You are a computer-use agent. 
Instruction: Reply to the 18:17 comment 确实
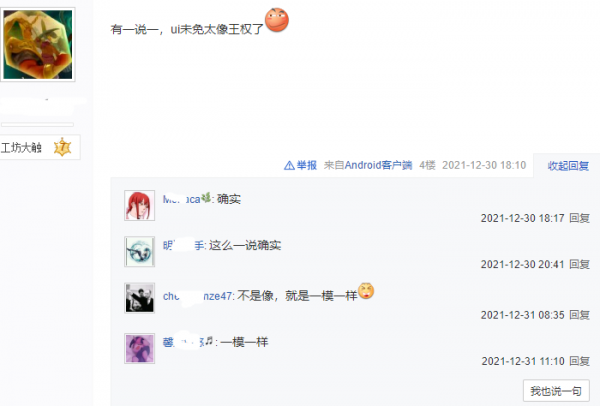579,218
